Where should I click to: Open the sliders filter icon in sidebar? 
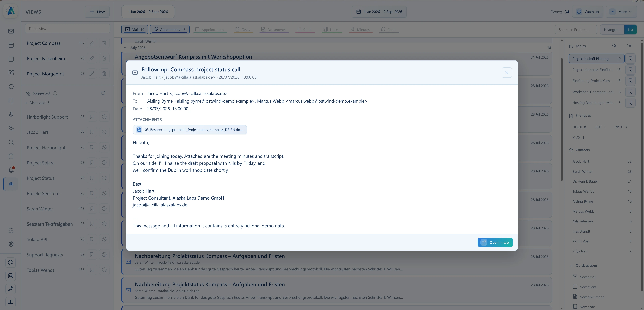pos(11,230)
